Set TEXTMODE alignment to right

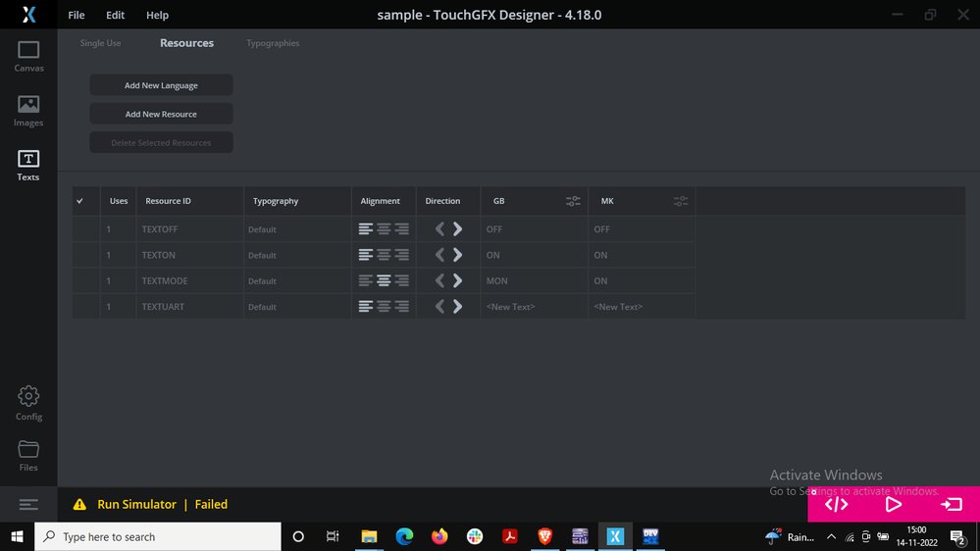coord(402,281)
